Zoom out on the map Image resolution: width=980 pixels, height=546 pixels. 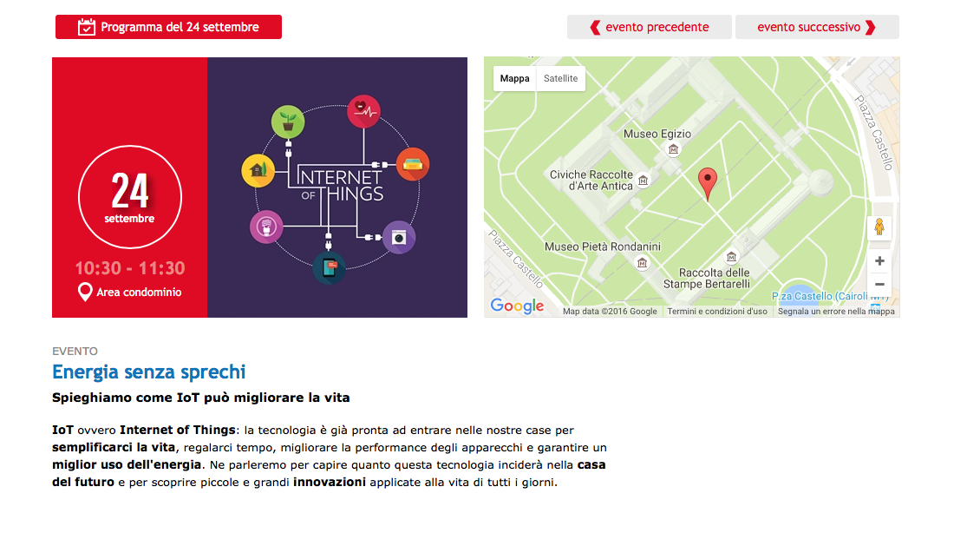(x=879, y=284)
